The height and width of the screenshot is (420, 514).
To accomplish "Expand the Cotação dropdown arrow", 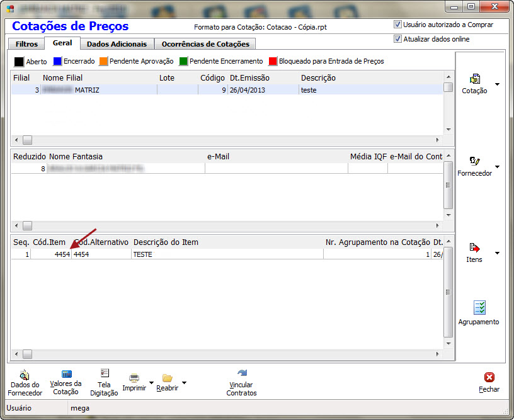I will click(x=498, y=84).
